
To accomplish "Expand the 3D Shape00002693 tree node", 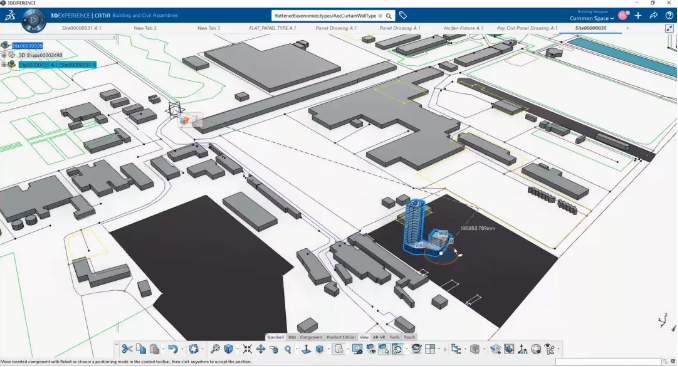I will (4, 55).
